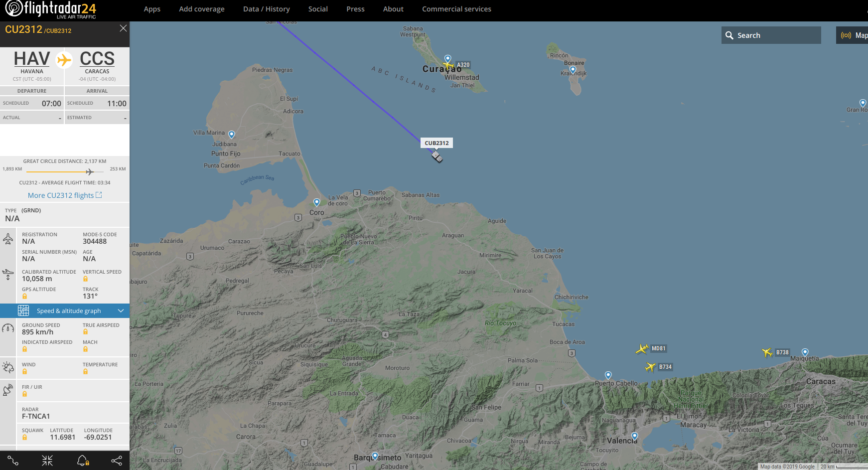The height and width of the screenshot is (470, 868).
Task: Click the chevron on Speed & altitude graph
Action: tap(121, 311)
